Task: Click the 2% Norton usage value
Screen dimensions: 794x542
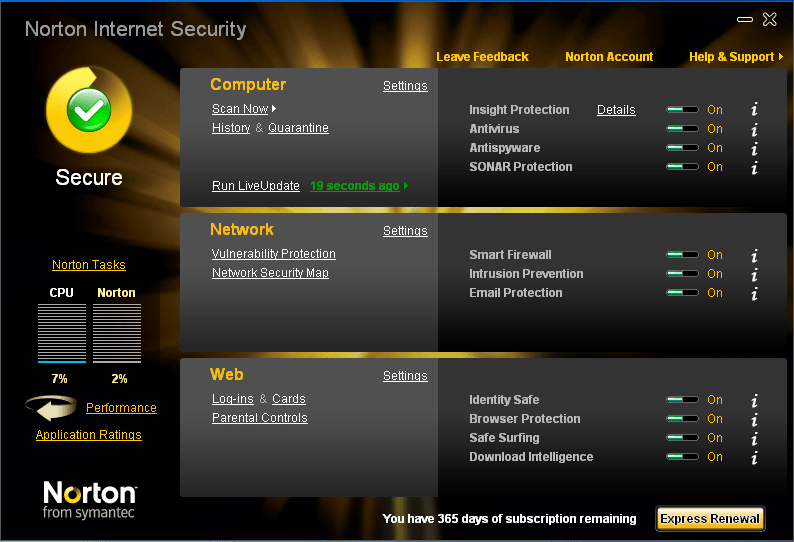Action: click(x=120, y=379)
